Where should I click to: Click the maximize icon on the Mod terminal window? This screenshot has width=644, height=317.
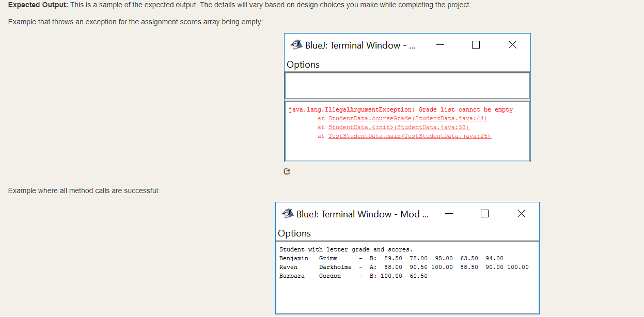pyautogui.click(x=484, y=213)
